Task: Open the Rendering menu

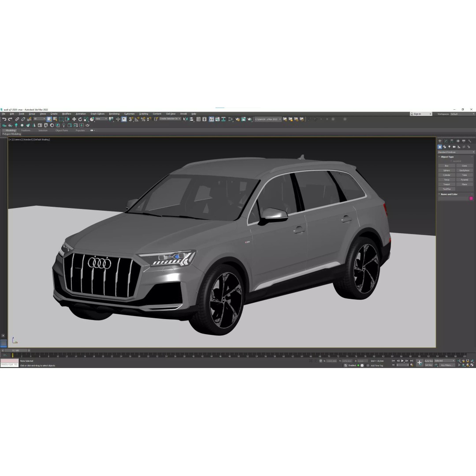Action: pos(114,114)
